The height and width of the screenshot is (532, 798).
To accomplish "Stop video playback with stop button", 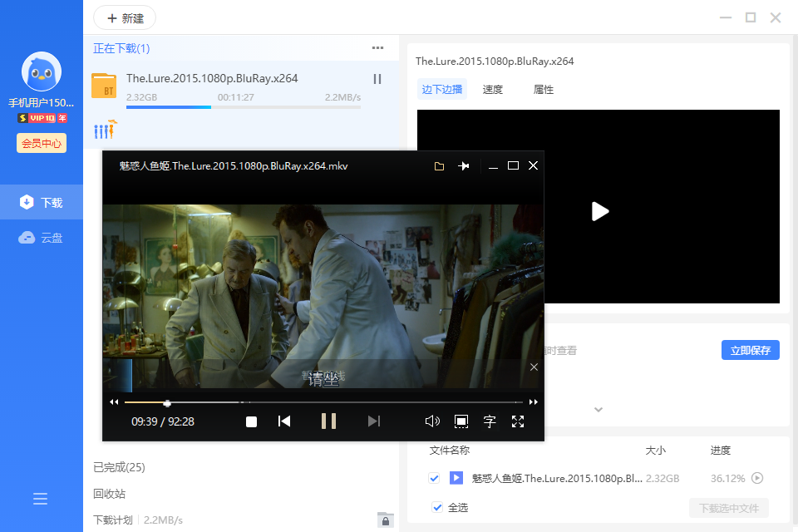I will [251, 421].
